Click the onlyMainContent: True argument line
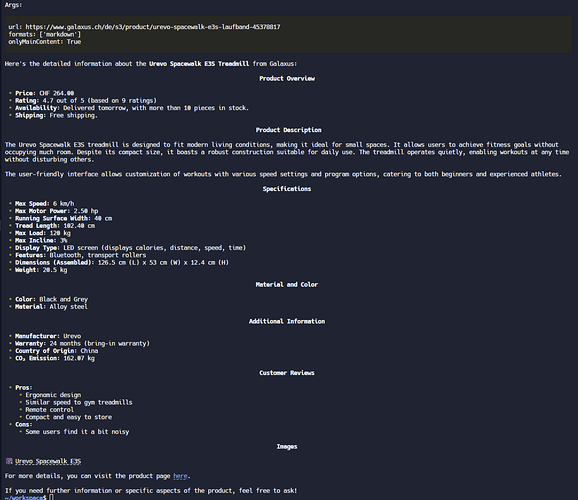 tap(45, 42)
